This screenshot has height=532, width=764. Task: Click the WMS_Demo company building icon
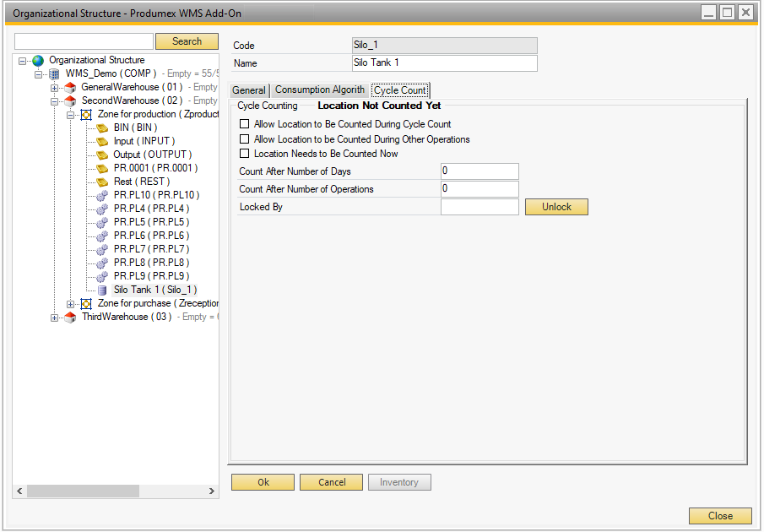point(54,74)
